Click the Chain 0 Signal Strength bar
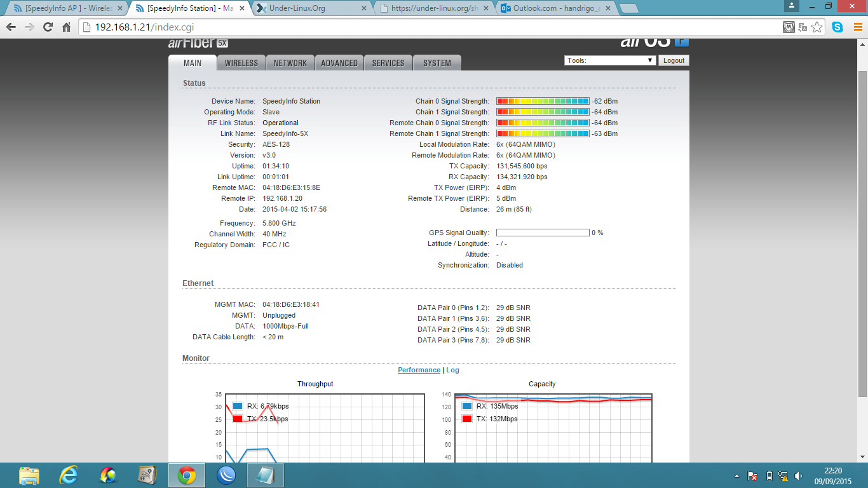The width and height of the screenshot is (868, 488). click(543, 101)
